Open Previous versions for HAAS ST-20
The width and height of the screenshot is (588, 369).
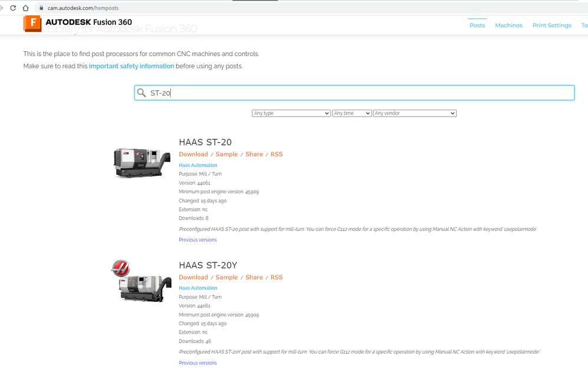(197, 240)
